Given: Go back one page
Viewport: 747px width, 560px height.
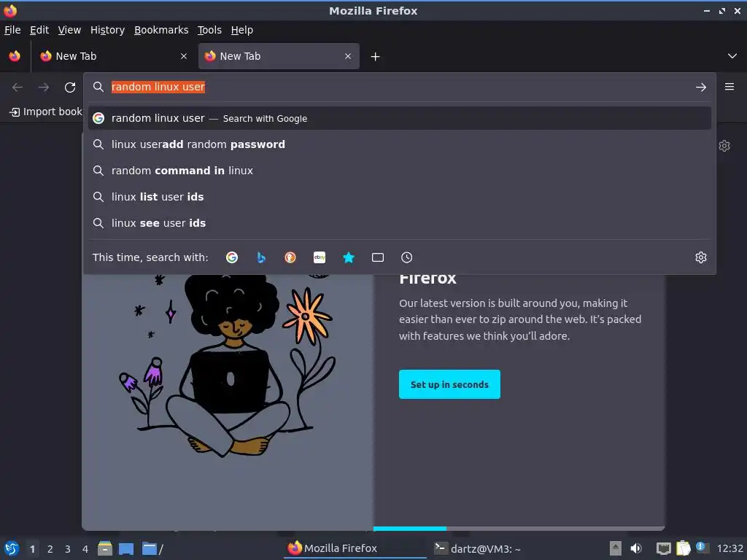Looking at the screenshot, I should [18, 87].
